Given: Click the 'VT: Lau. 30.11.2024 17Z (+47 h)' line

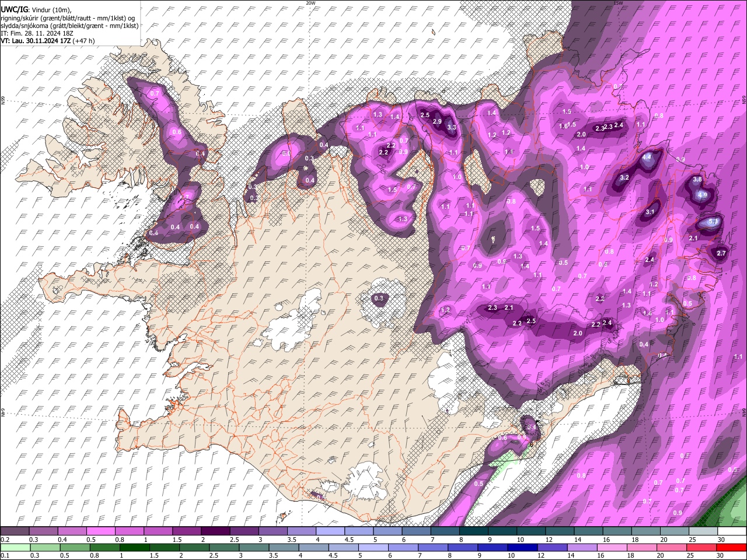Looking at the screenshot, I should [x=48, y=41].
